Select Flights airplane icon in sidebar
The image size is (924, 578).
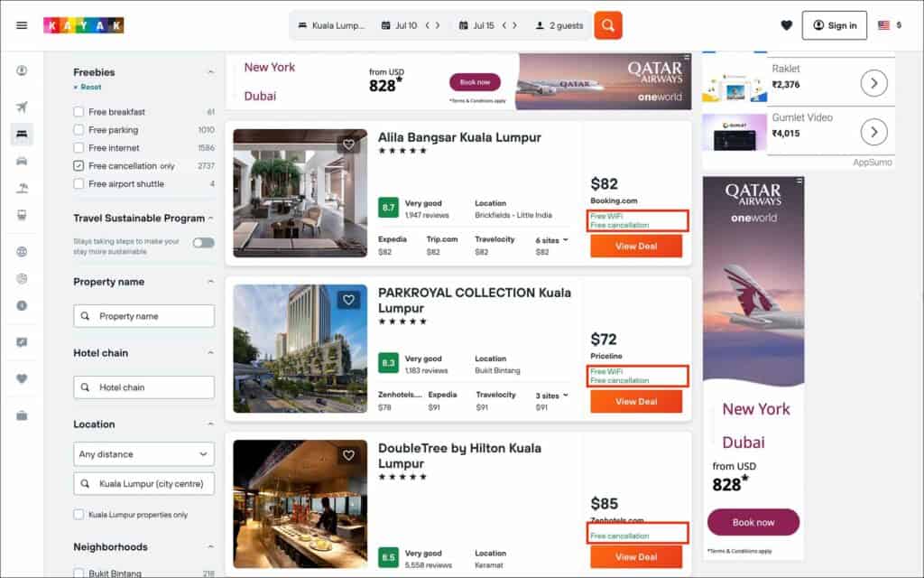pyautogui.click(x=22, y=107)
